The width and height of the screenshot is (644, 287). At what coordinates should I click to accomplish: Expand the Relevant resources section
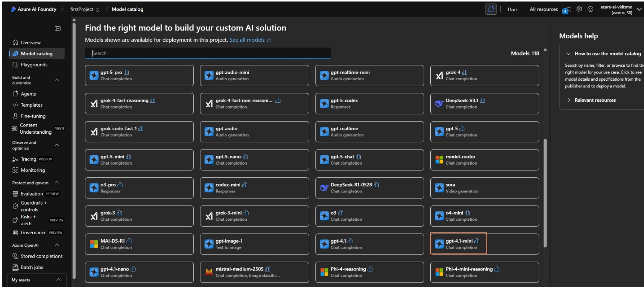point(595,100)
